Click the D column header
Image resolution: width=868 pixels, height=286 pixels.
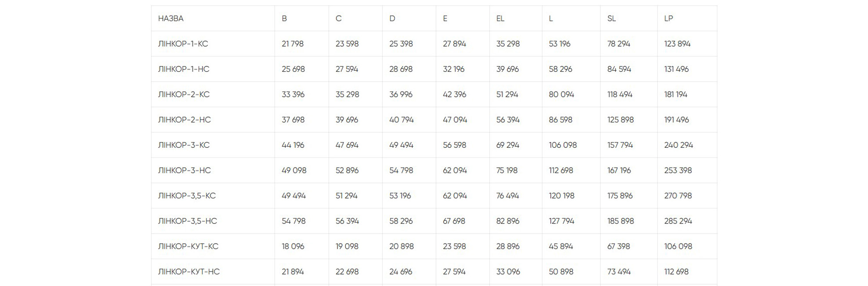click(392, 18)
